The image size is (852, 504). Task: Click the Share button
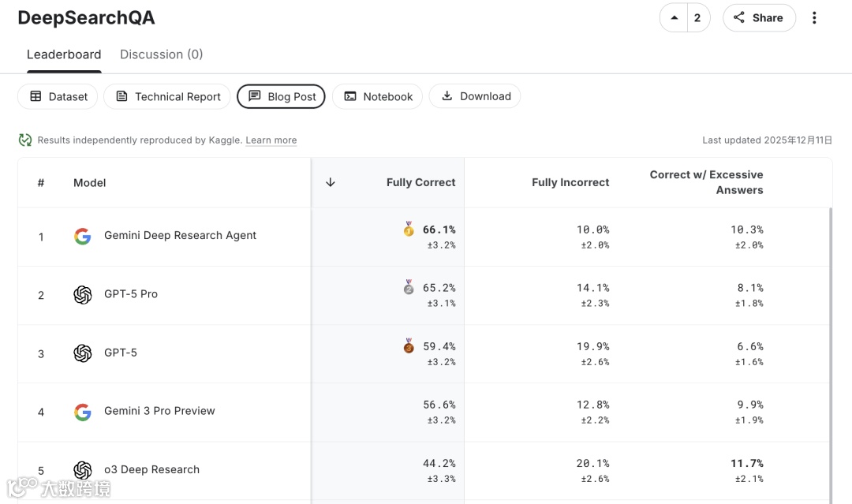758,17
